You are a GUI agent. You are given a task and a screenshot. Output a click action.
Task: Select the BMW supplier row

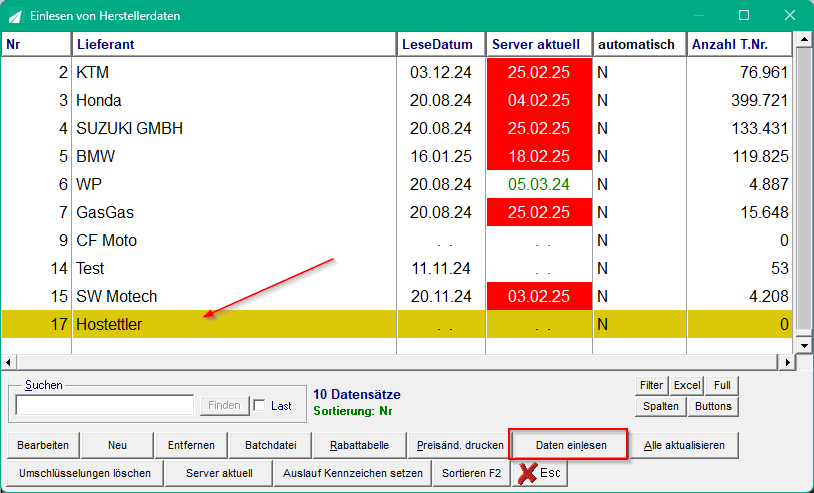pyautogui.click(x=397, y=156)
